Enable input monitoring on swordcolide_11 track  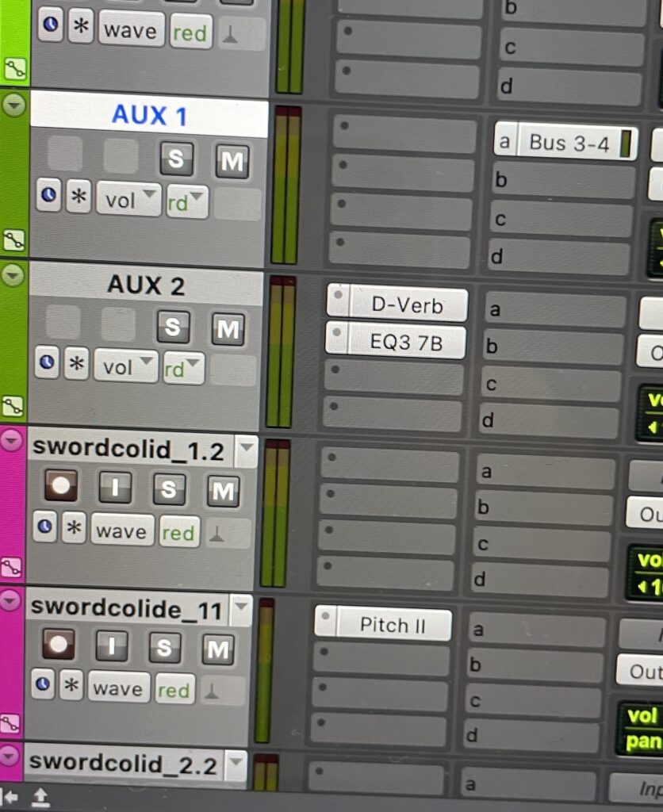(111, 645)
